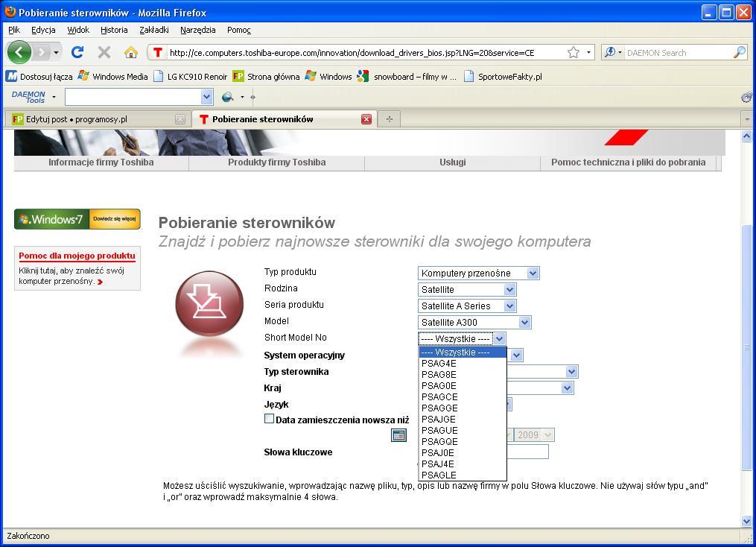Close the Edytuj post programosy.pl tab
Image resolution: width=756 pixels, height=547 pixels.
click(x=180, y=119)
